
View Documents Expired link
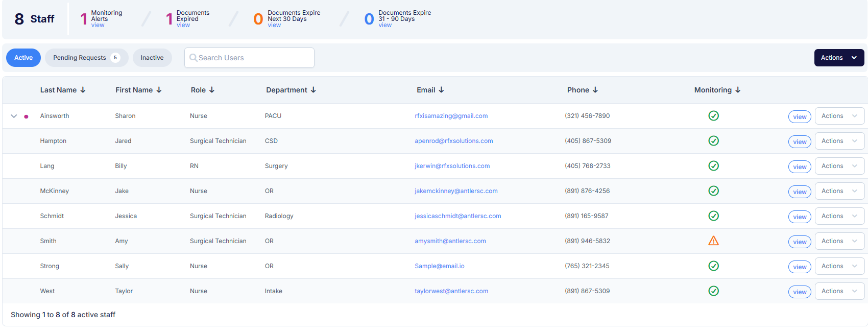tap(183, 25)
